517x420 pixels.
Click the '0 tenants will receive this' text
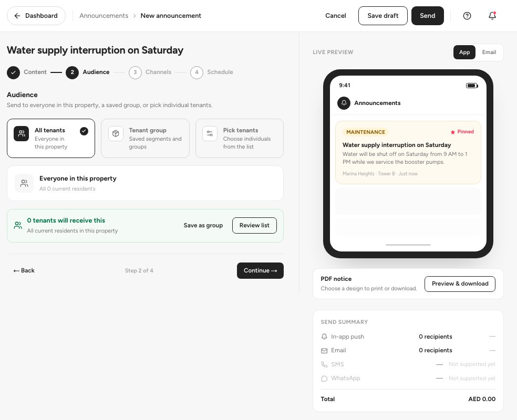click(x=66, y=220)
